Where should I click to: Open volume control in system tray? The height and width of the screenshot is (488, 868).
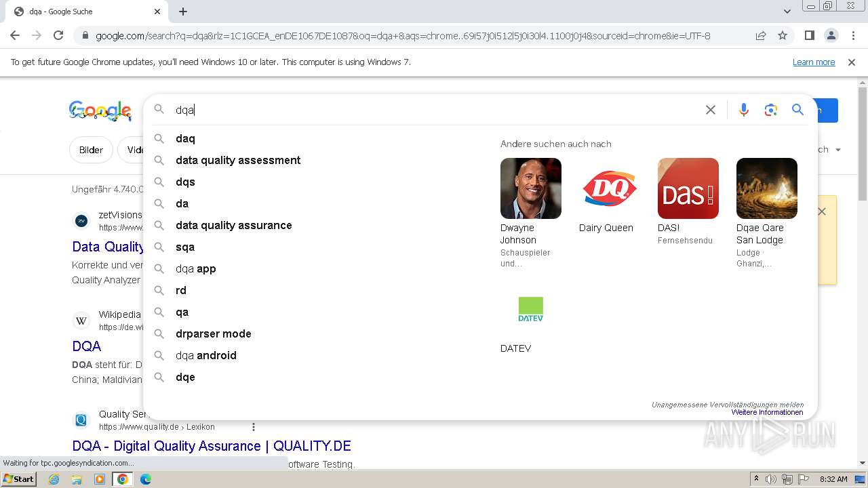click(x=771, y=479)
